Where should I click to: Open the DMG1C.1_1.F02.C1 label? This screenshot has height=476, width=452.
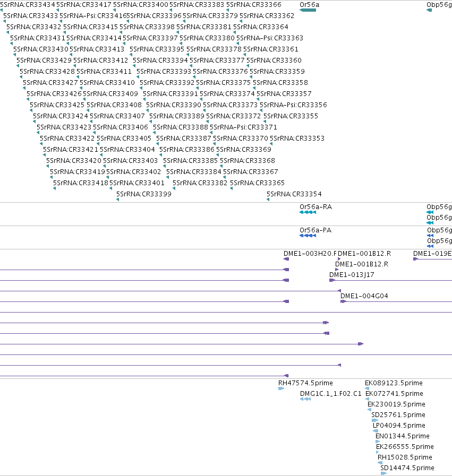(330, 394)
